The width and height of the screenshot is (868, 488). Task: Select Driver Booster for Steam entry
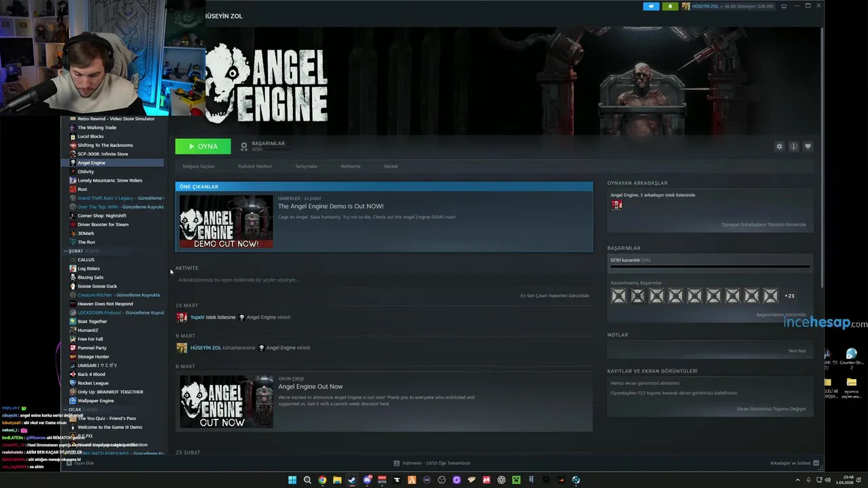coord(103,224)
